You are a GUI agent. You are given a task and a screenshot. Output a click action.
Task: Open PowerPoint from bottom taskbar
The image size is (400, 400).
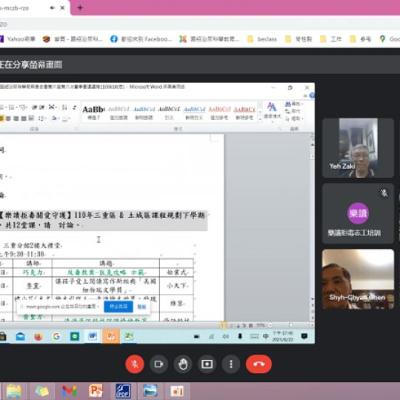(x=96, y=391)
